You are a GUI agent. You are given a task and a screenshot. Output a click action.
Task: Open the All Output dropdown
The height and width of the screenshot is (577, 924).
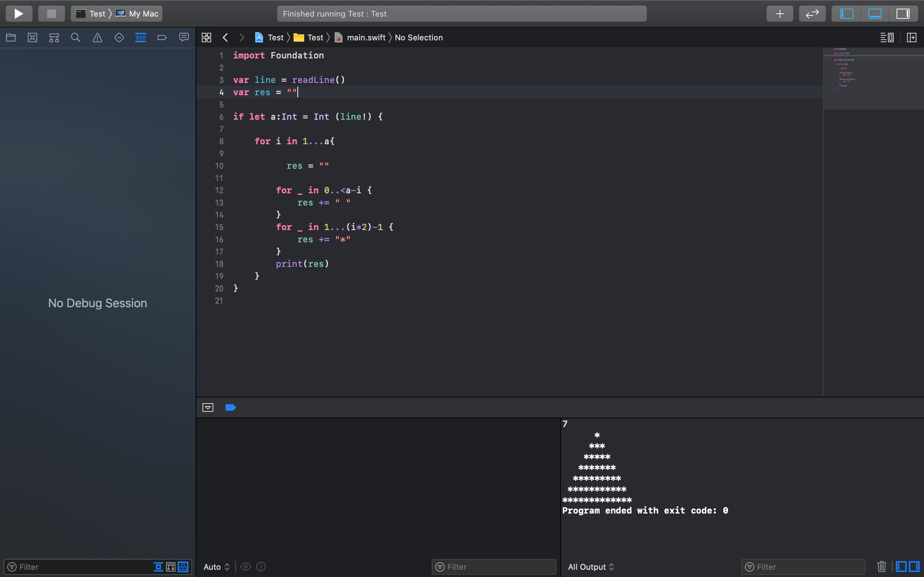pos(590,567)
